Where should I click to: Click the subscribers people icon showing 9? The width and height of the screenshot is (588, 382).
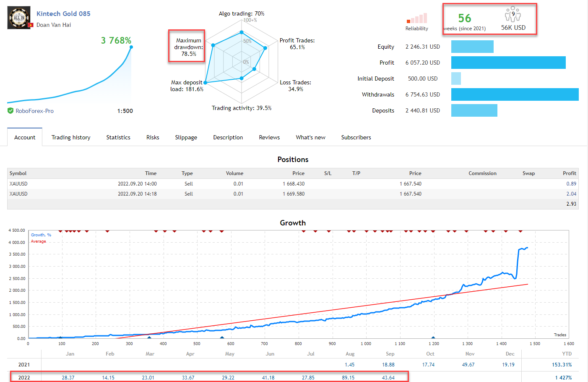point(513,14)
